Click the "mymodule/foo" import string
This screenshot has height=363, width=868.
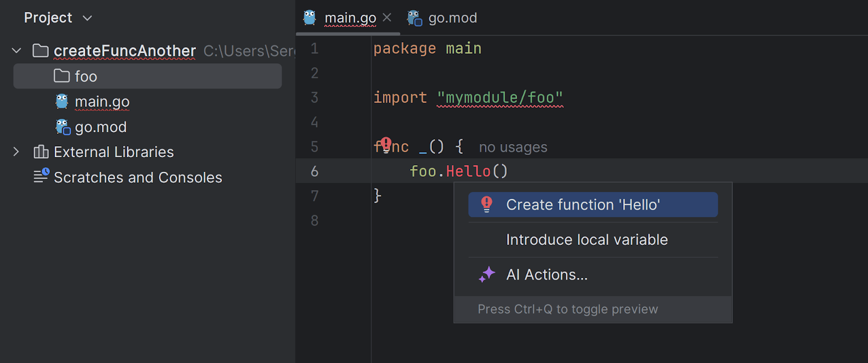point(500,98)
